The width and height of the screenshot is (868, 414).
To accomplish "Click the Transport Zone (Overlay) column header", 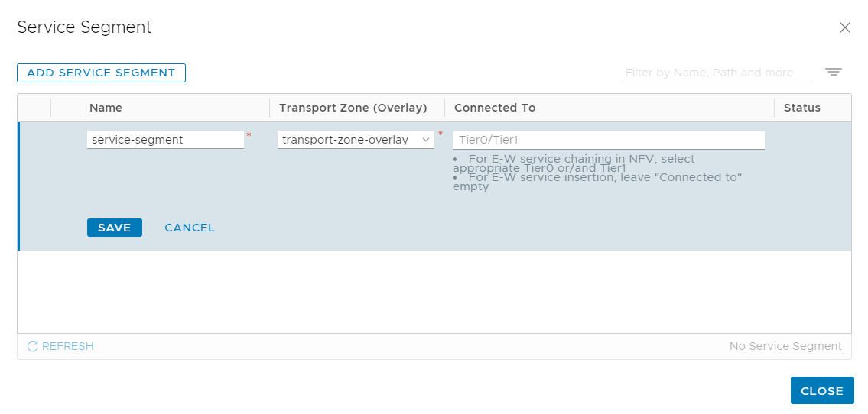I will pos(353,108).
